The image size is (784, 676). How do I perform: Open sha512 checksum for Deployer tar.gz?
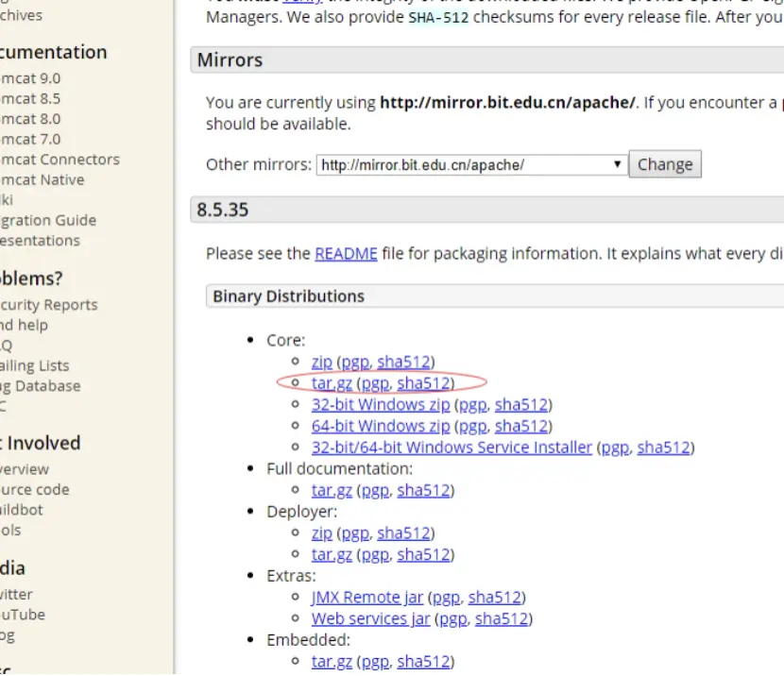tap(423, 554)
